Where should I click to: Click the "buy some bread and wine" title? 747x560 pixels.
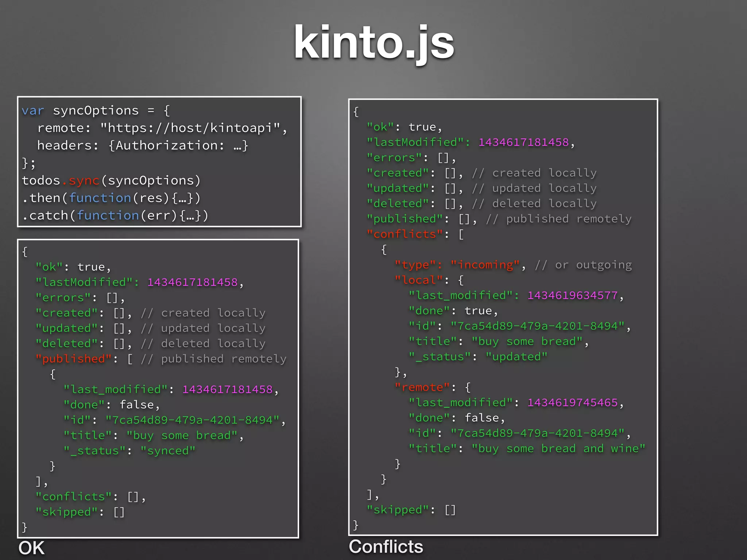click(x=558, y=448)
